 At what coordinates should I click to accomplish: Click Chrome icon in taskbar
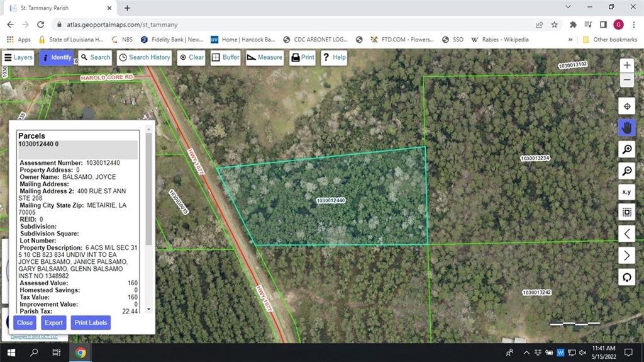click(x=80, y=353)
